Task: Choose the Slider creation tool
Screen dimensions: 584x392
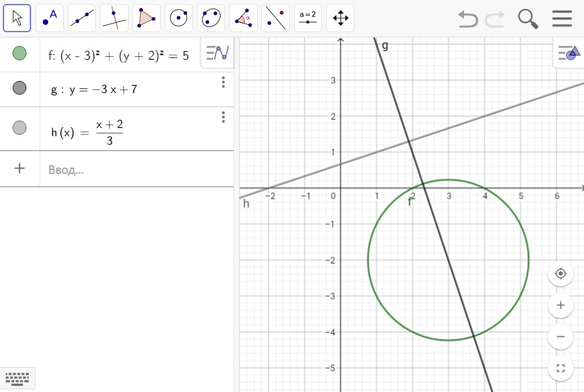Action: (308, 18)
